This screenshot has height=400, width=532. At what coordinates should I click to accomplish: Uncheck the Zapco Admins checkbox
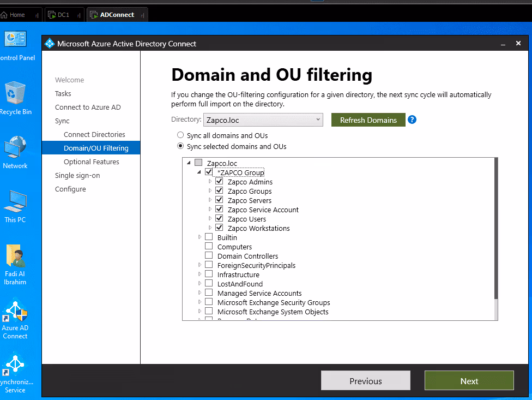(x=219, y=181)
